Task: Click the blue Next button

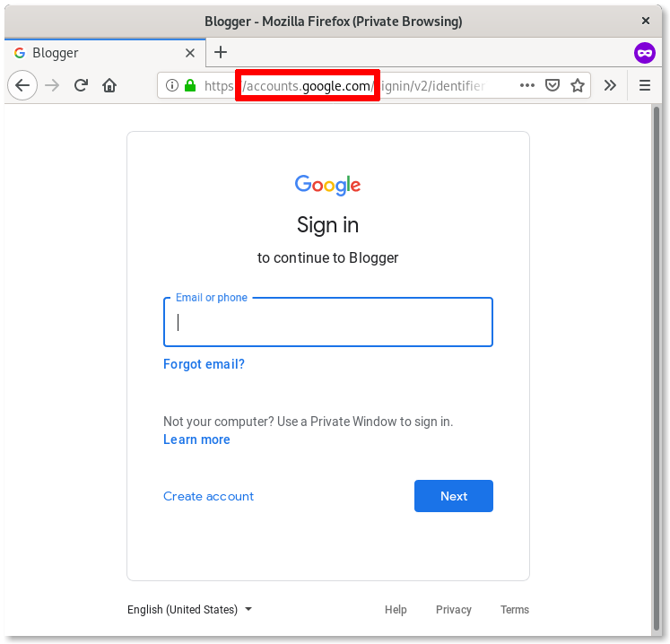Action: pyautogui.click(x=453, y=496)
